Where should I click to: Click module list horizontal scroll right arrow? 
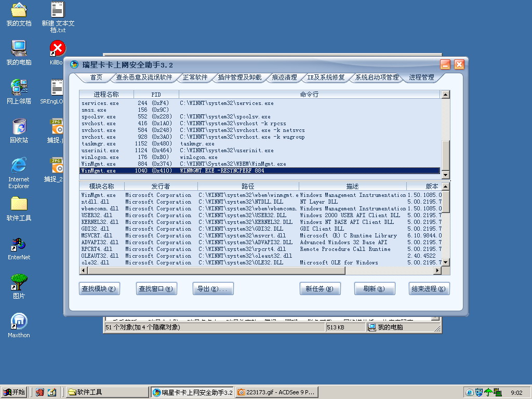click(437, 270)
